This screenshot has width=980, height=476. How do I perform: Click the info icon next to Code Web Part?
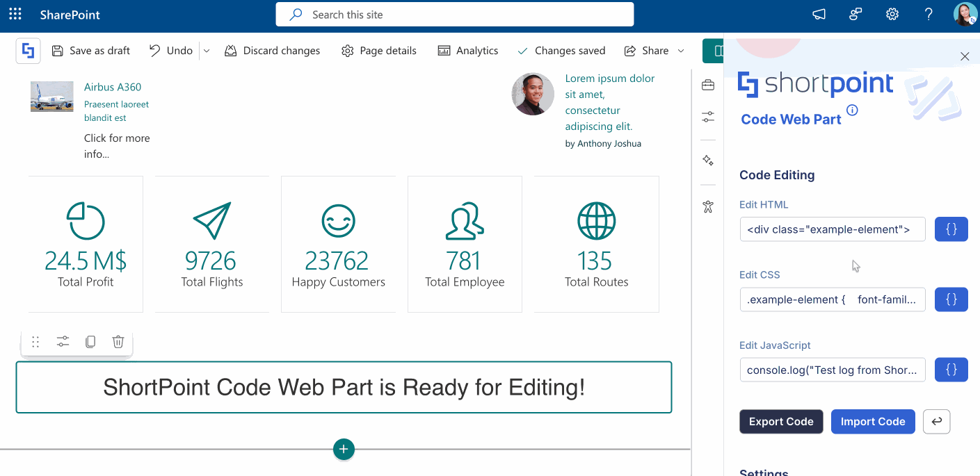(852, 110)
